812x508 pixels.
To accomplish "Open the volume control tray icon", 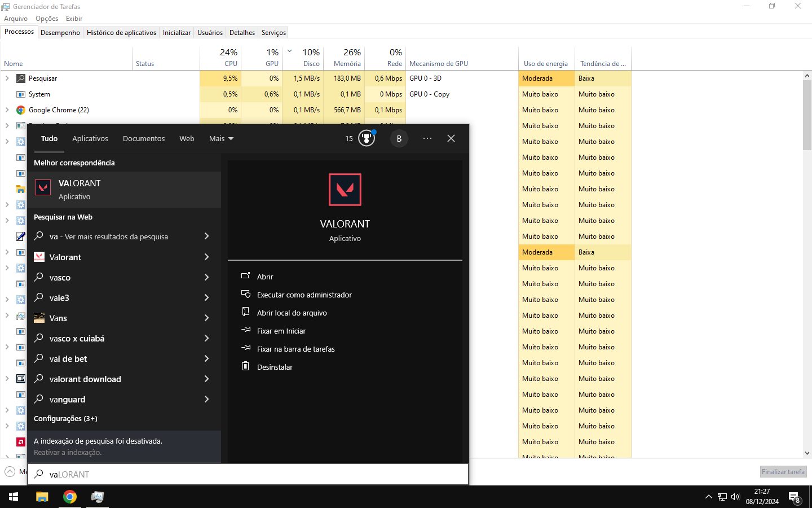I will (x=735, y=497).
